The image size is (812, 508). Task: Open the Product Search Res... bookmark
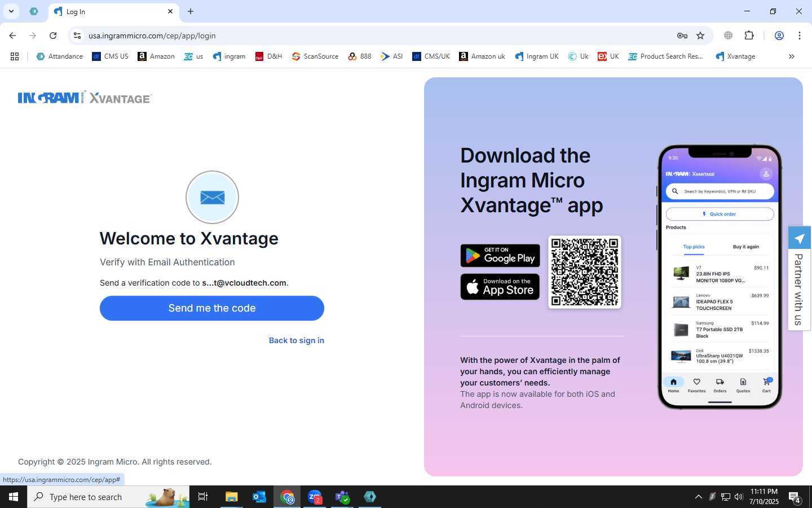[665, 56]
